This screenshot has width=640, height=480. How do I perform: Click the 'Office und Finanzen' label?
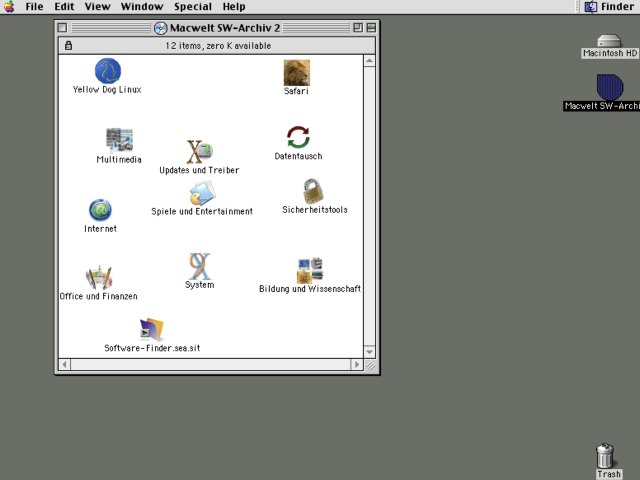(x=98, y=296)
